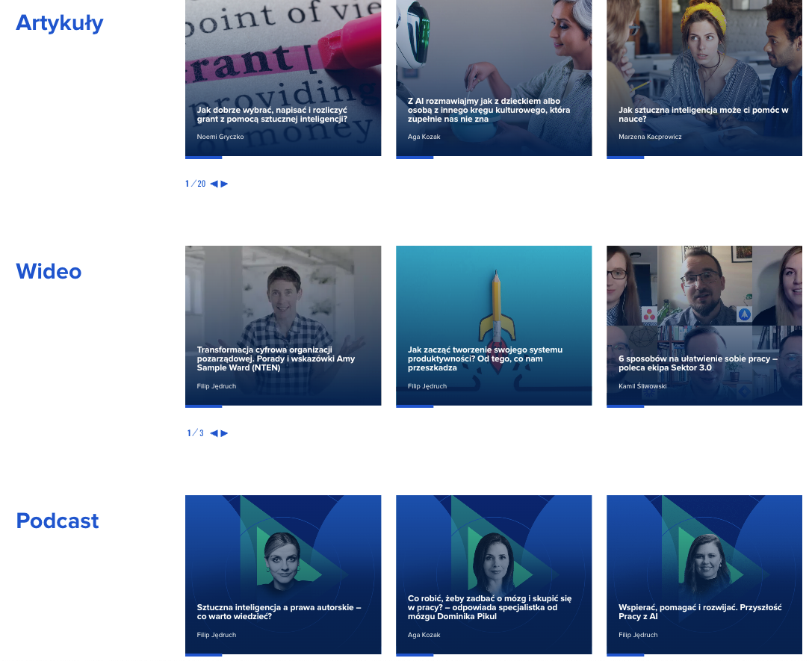812x661 pixels.
Task: Click the '1 / 20' page indicator under Artykuły
Action: pos(195,184)
